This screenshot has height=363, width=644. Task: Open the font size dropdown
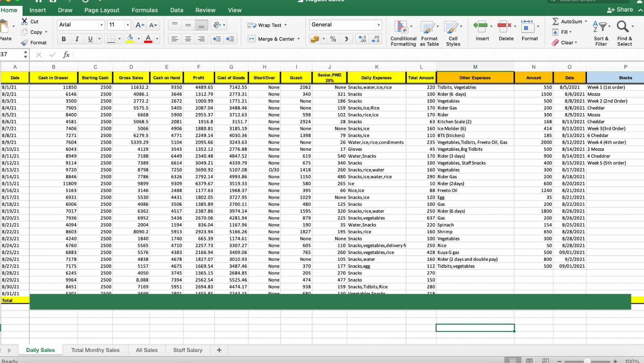tap(128, 25)
